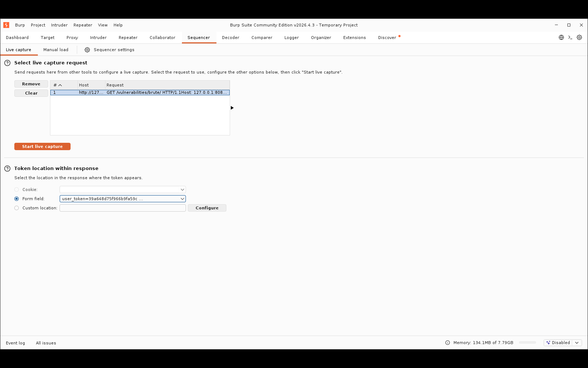Open help for Select live capture request

coord(7,63)
